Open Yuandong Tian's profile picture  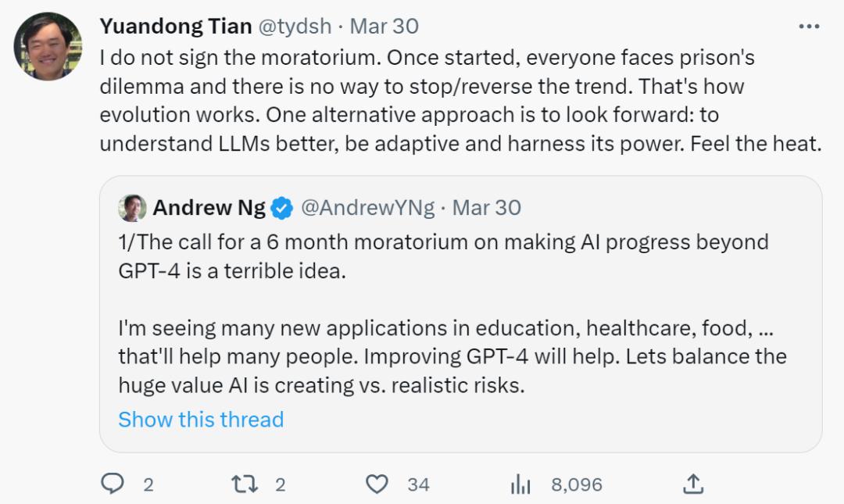click(x=48, y=46)
